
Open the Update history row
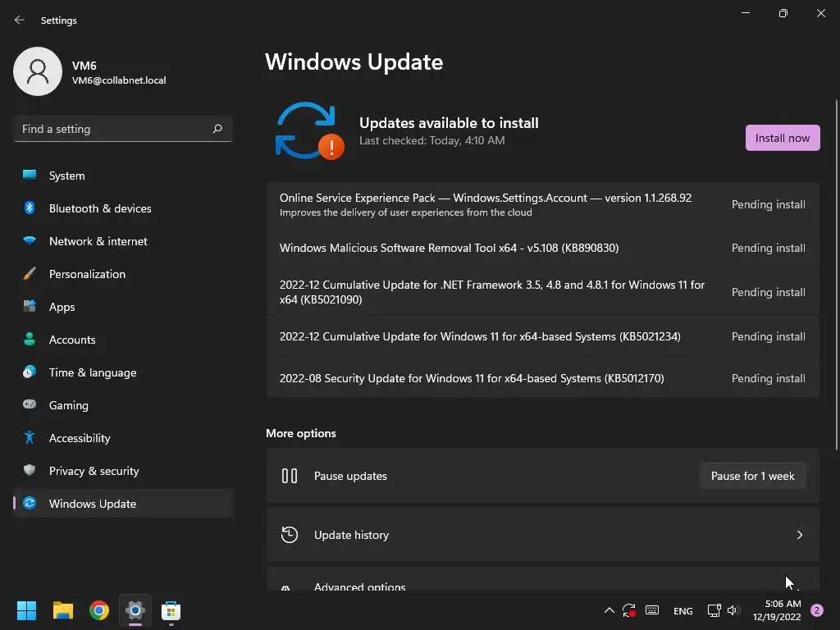tap(543, 535)
